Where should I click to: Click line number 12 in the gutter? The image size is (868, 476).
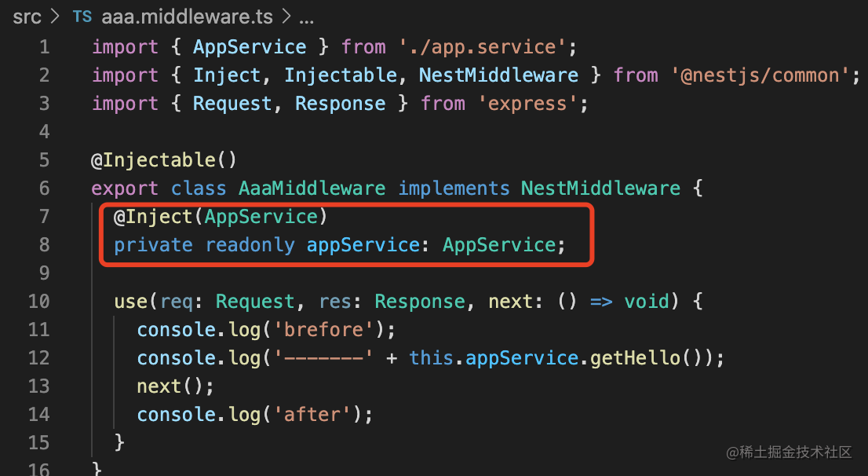pos(38,357)
